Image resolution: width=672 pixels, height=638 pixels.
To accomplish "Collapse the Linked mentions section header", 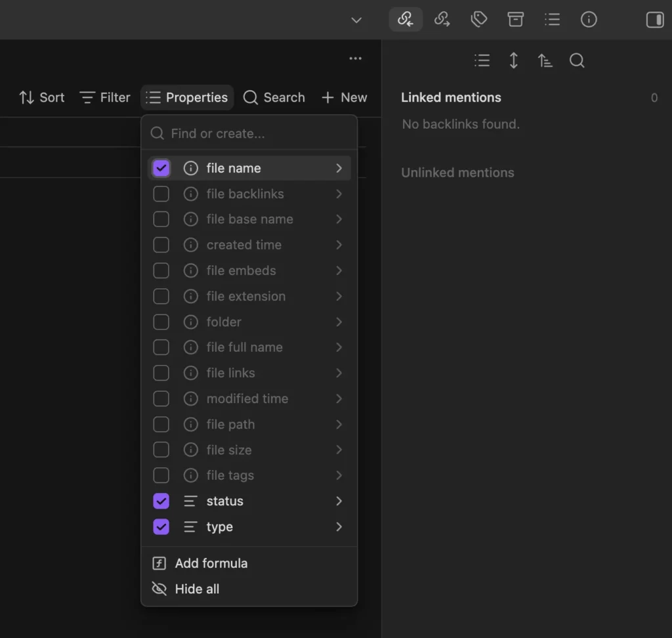I will [x=451, y=97].
